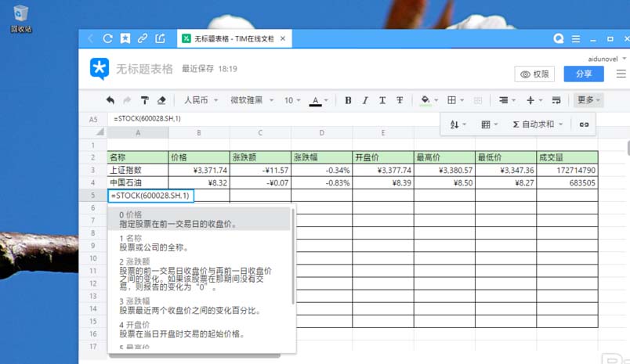
Task: Toggle italic formatting
Action: point(365,100)
